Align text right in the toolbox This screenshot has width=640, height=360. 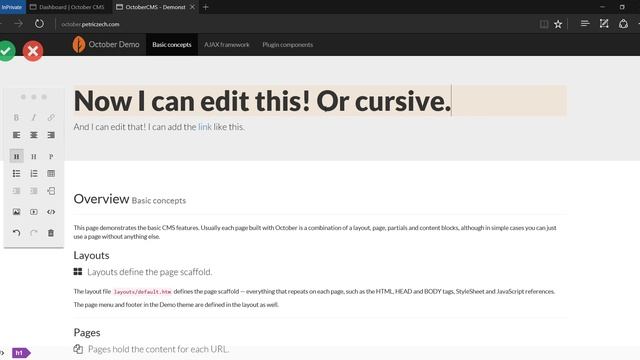pos(51,135)
